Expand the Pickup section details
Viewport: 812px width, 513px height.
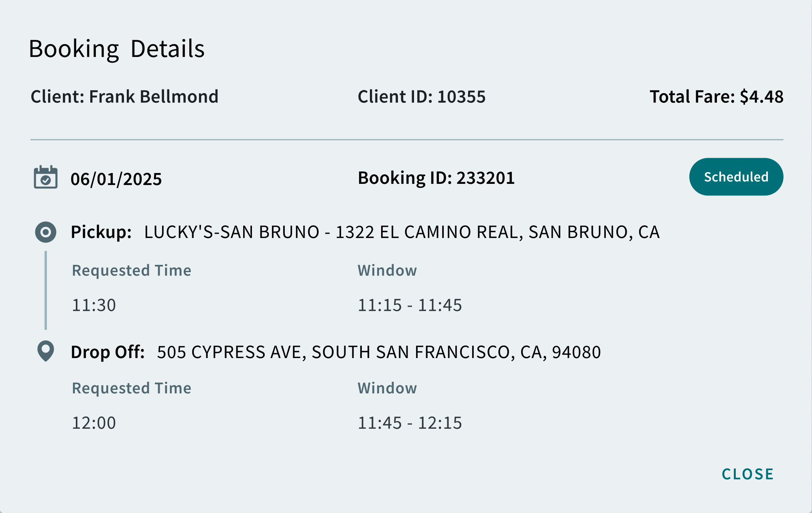101,232
